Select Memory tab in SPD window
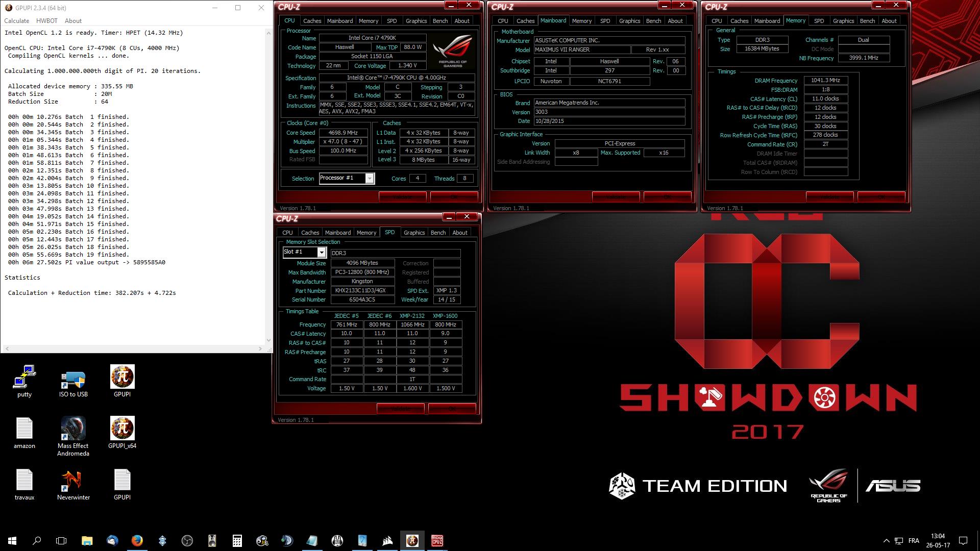Image resolution: width=980 pixels, height=551 pixels. [x=366, y=233]
